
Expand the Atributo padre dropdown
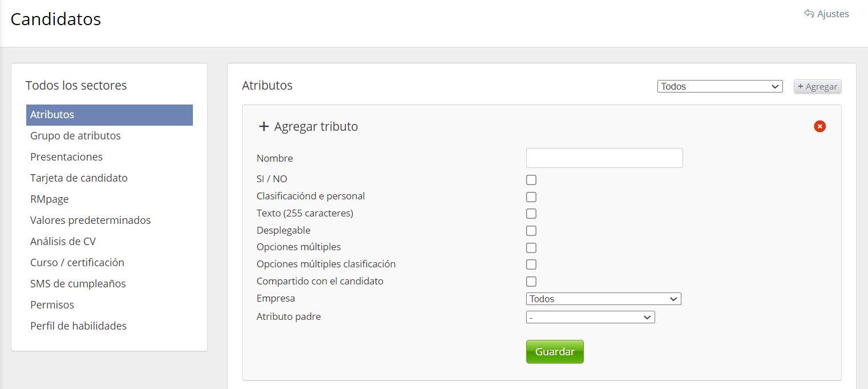[590, 317]
